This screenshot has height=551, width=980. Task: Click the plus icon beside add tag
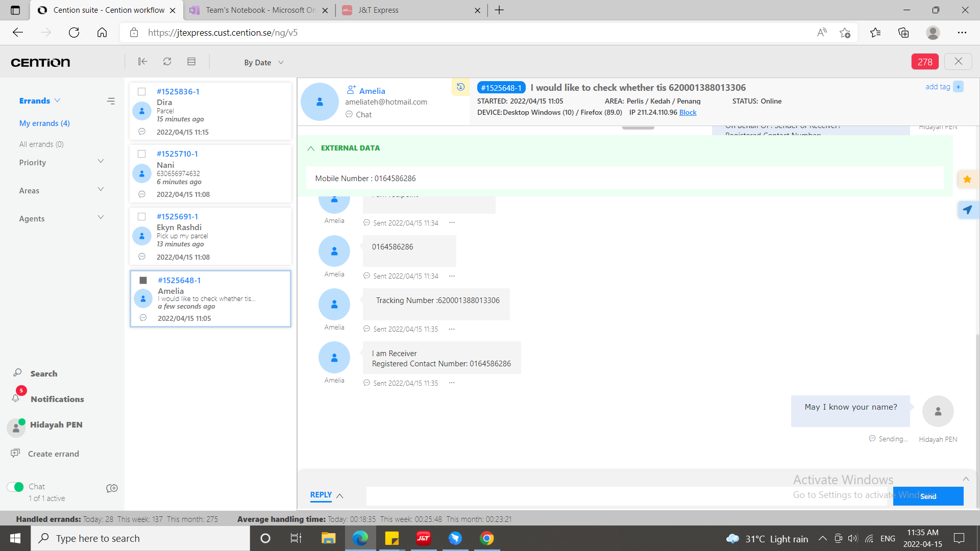tap(958, 87)
